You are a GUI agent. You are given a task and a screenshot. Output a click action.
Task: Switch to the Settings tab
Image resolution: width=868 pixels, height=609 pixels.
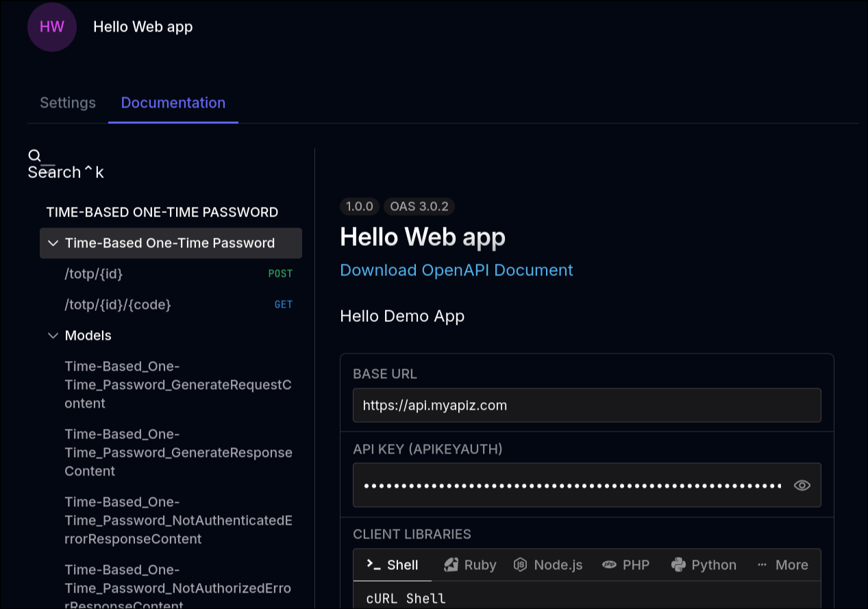point(67,102)
